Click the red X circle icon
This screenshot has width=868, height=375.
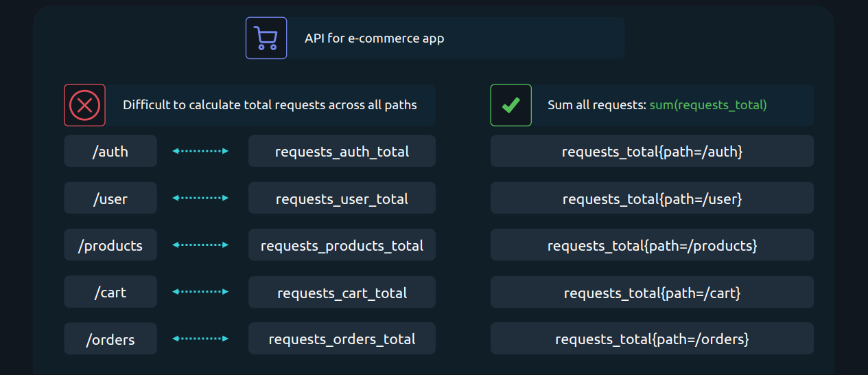pyautogui.click(x=84, y=105)
